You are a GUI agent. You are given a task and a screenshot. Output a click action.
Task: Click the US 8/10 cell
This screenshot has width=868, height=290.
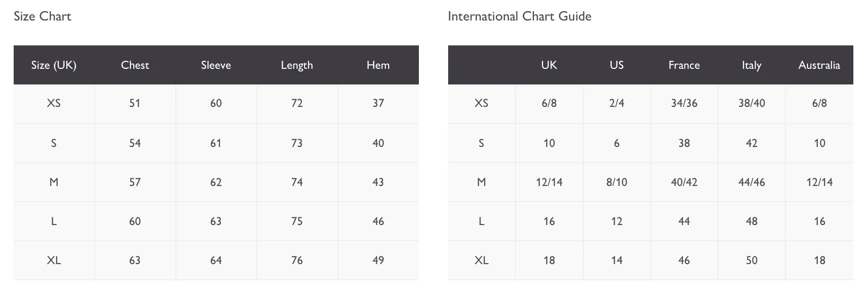[617, 182]
